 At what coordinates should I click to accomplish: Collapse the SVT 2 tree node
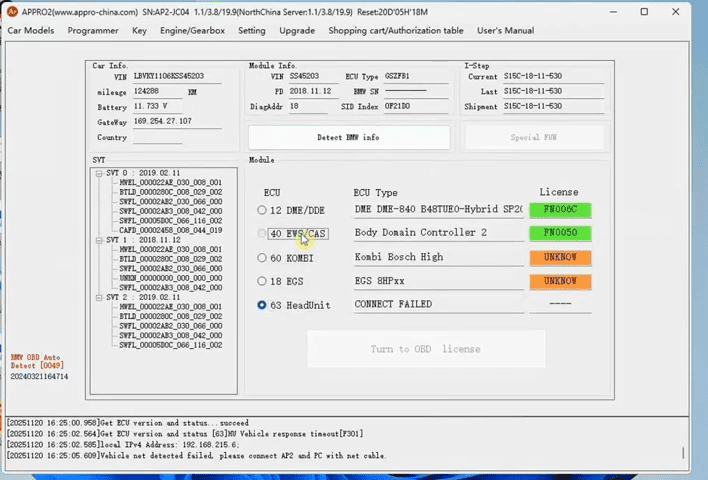pyautogui.click(x=99, y=297)
